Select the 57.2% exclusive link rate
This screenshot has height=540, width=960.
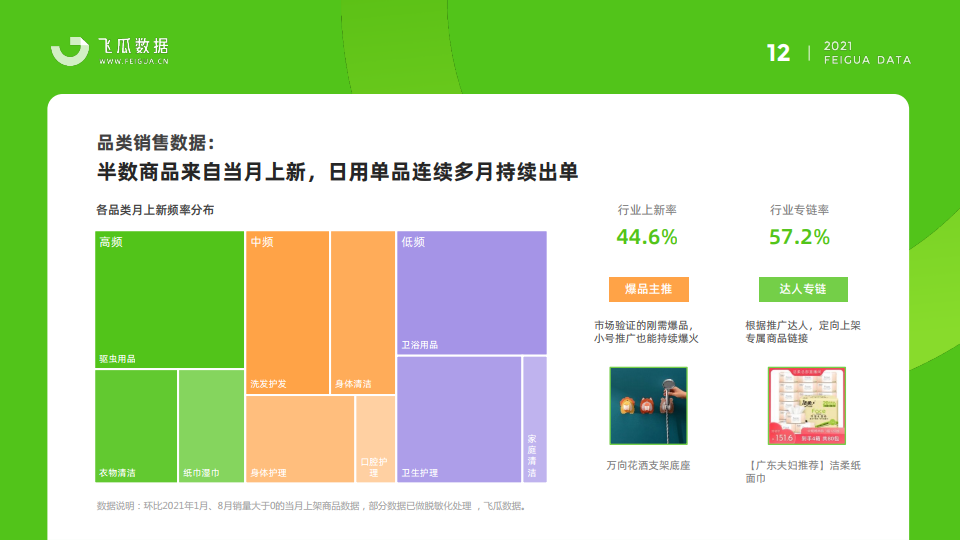click(800, 237)
